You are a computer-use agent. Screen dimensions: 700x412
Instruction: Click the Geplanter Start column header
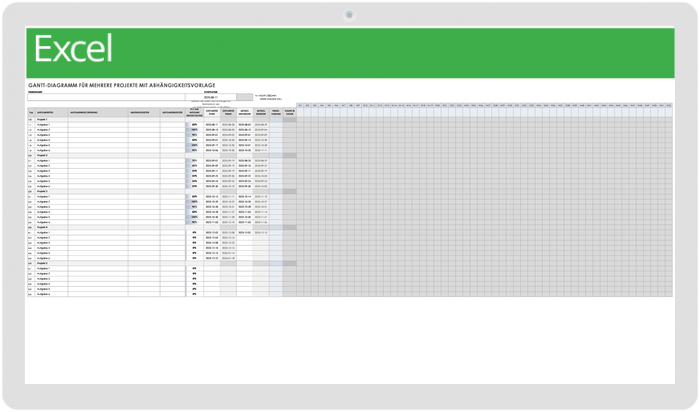tap(212, 112)
